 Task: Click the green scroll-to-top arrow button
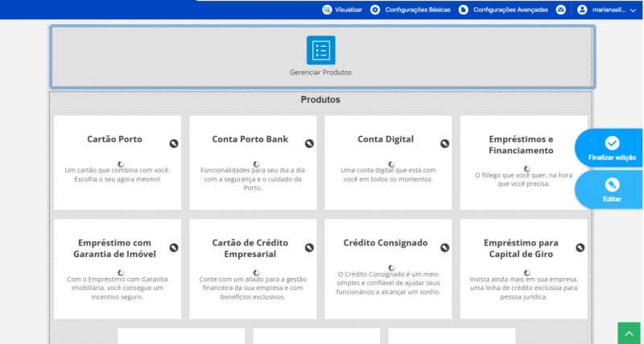click(x=630, y=334)
